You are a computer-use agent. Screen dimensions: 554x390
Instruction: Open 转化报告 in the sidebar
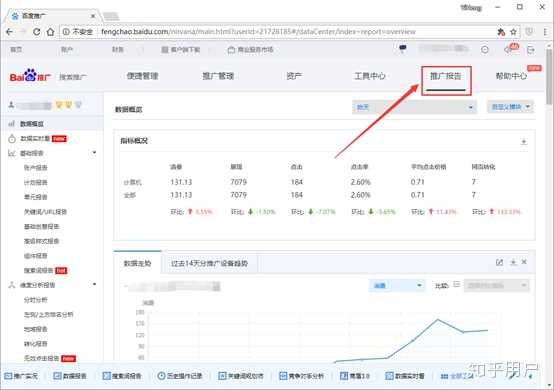[36, 343]
